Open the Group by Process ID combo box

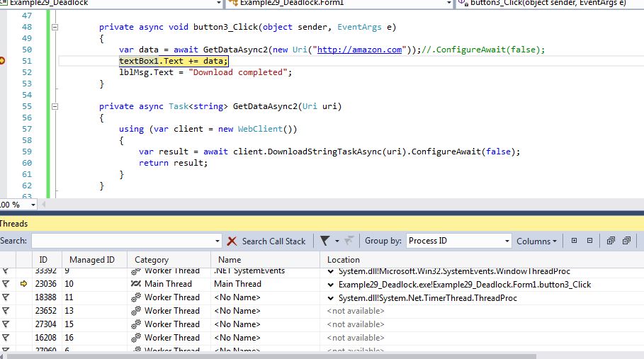point(459,241)
